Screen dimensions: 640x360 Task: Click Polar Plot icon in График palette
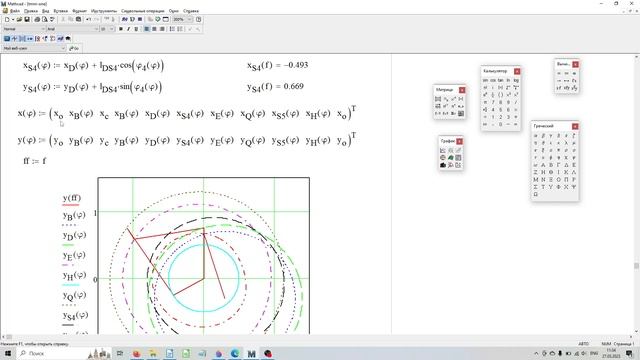click(x=443, y=158)
